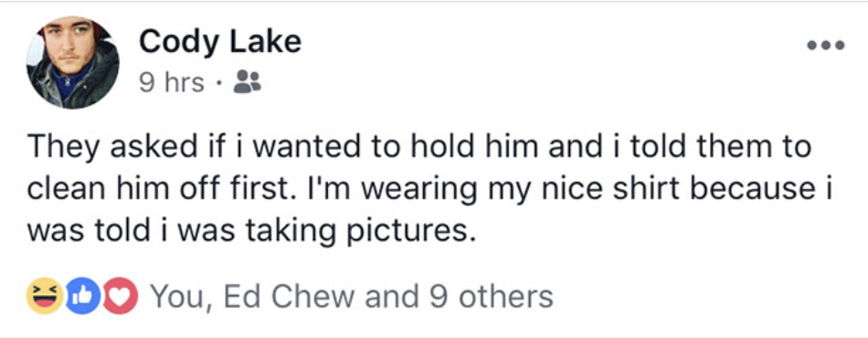Viewport: 868px width, 338px height.
Task: Select the yellow Haha laughing reaction icon
Action: [x=45, y=297]
